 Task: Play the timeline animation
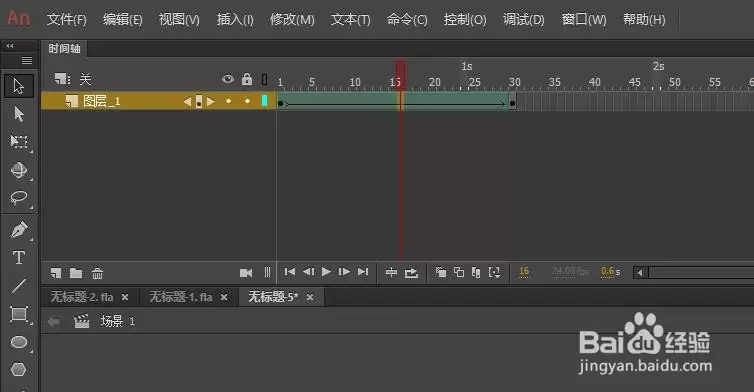click(326, 272)
